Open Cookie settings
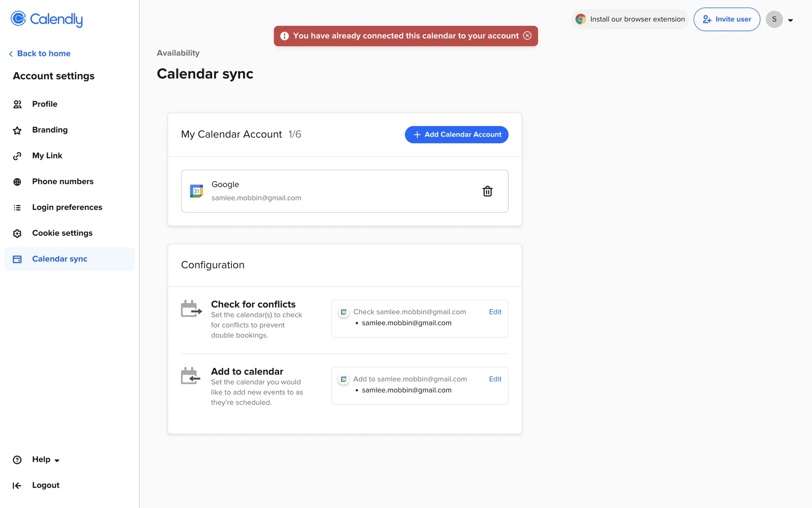 [62, 233]
